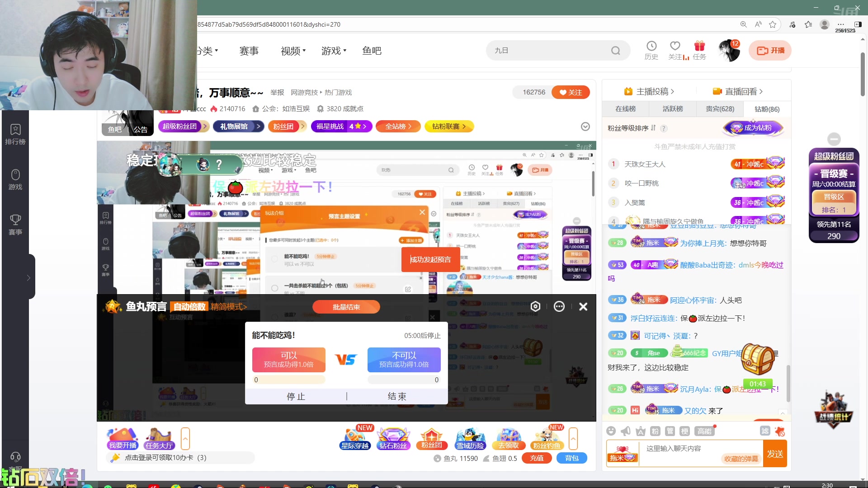Screen dimensions: 868x488
Task: Bet on 可以 prediction option
Action: coord(289,360)
